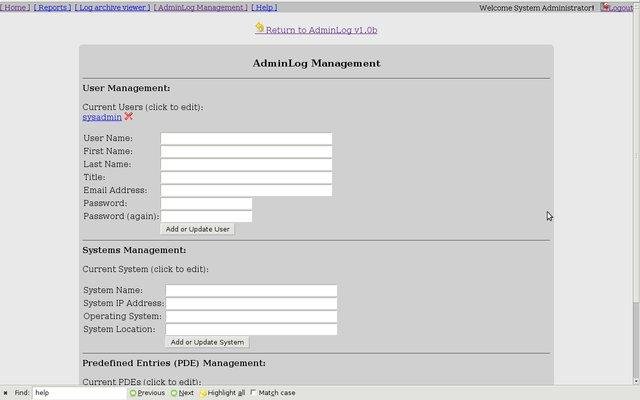Click the Highlight all highlighter icon
This screenshot has width=640, height=400.
tap(203, 393)
